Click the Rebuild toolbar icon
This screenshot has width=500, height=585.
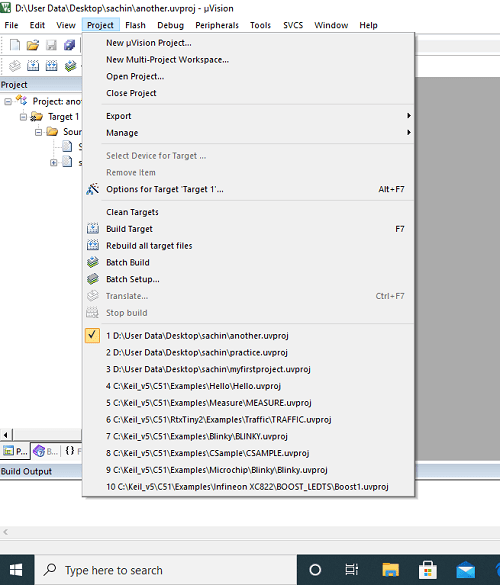[51, 66]
